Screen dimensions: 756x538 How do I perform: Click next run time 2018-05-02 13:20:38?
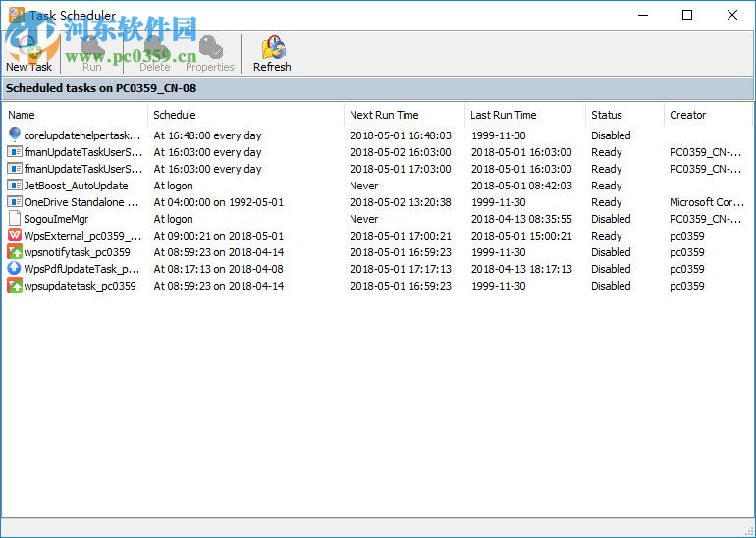pyautogui.click(x=401, y=202)
